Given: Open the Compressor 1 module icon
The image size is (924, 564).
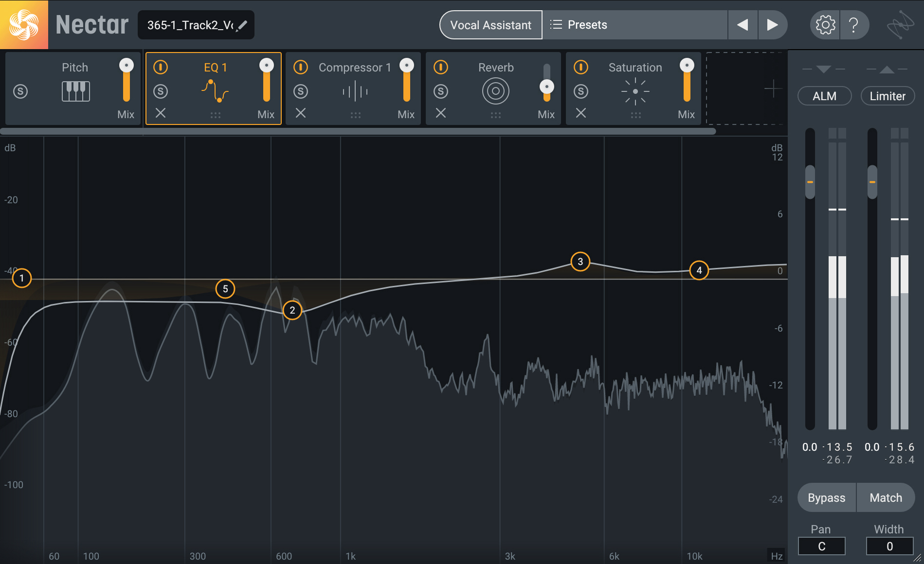Looking at the screenshot, I should (355, 91).
